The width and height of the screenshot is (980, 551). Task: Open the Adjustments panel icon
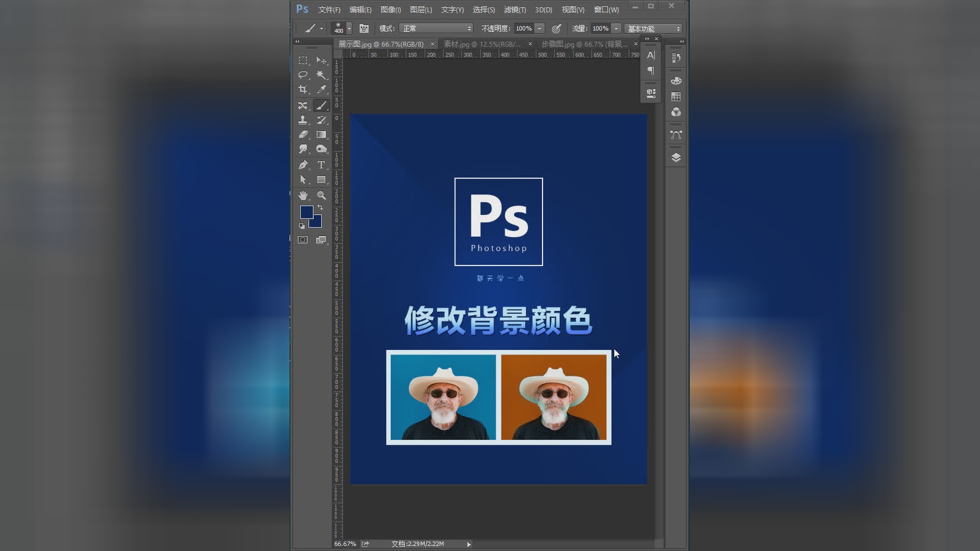tap(676, 112)
